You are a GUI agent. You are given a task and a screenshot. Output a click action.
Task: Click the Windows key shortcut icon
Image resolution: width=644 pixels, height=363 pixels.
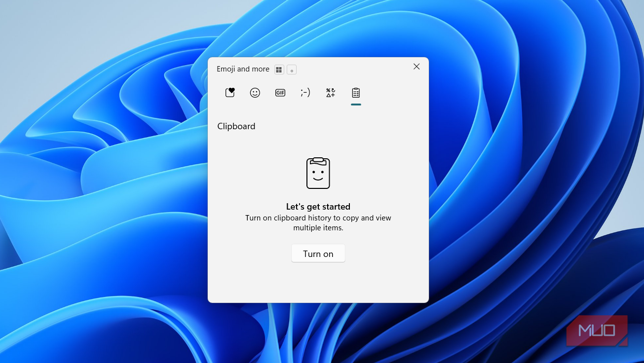tap(279, 70)
